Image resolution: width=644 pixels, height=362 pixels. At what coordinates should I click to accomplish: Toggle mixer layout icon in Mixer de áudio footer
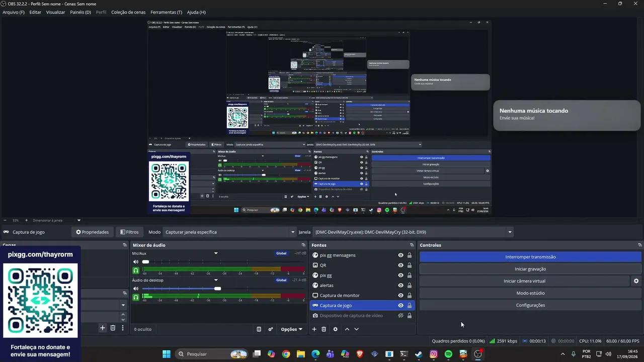click(x=259, y=329)
